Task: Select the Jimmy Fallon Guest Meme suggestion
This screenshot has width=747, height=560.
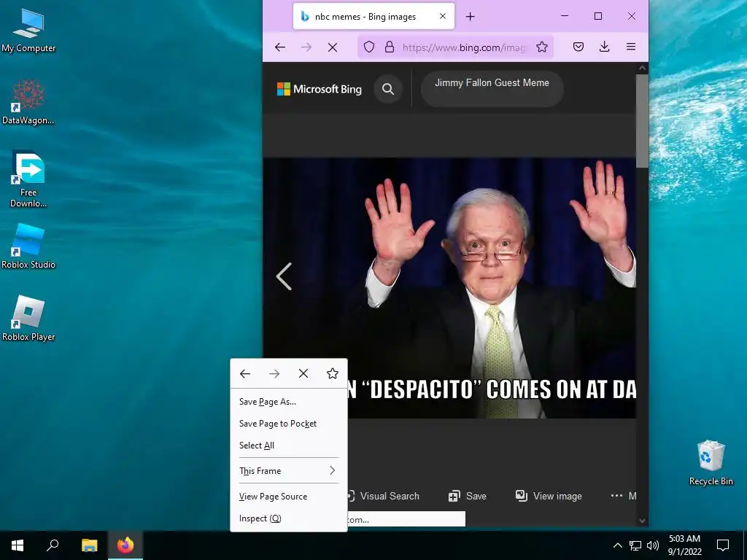Action: [x=492, y=88]
